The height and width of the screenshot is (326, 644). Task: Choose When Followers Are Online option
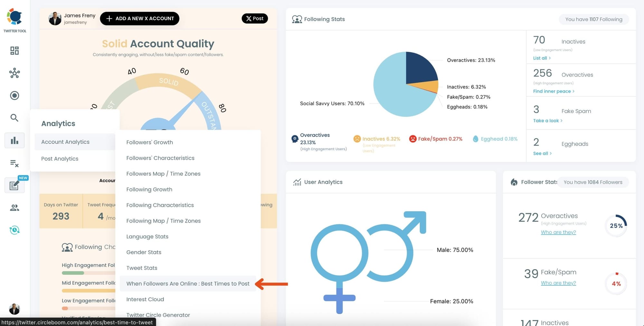coord(188,283)
